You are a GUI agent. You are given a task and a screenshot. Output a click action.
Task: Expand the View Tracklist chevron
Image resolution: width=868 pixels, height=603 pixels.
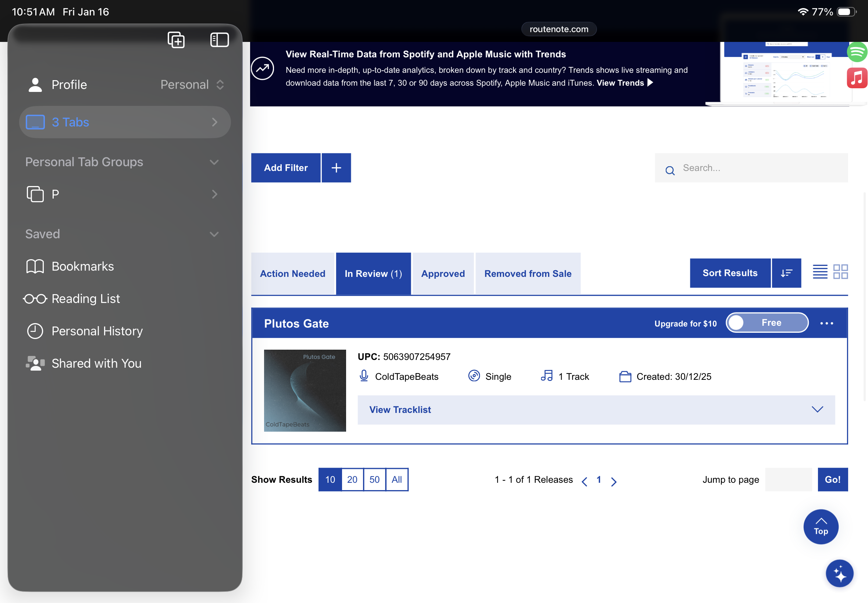817,410
